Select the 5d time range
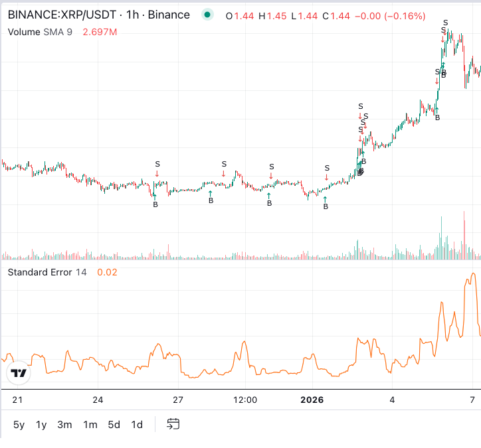The width and height of the screenshot is (481, 448). point(114,425)
